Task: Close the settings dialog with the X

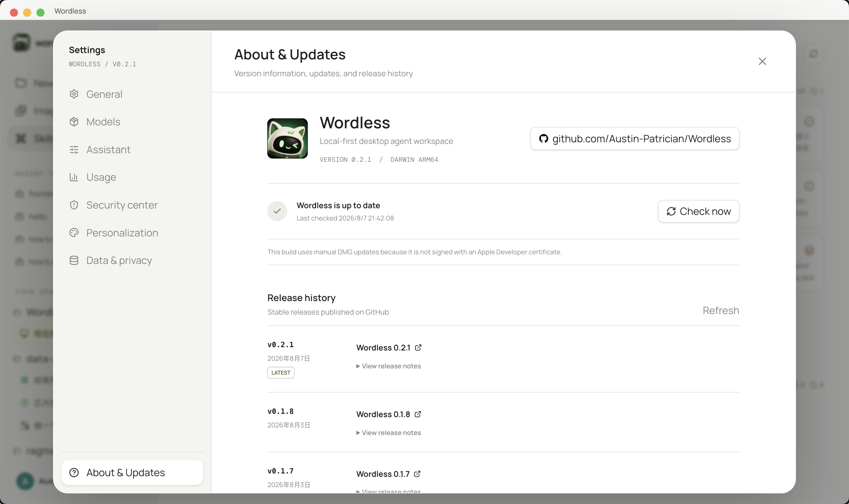Action: click(762, 61)
